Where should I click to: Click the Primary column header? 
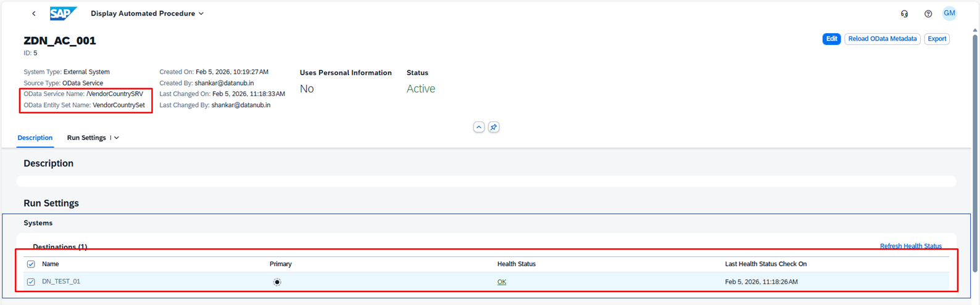(281, 264)
